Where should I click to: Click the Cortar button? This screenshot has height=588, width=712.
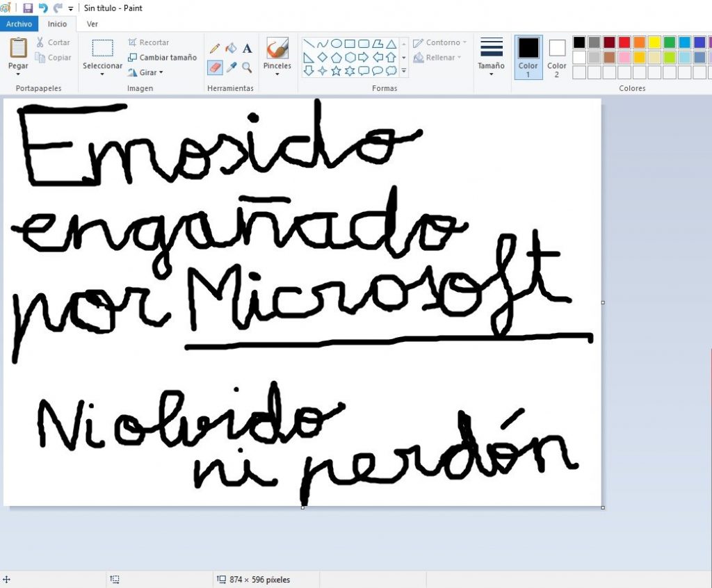pos(53,42)
